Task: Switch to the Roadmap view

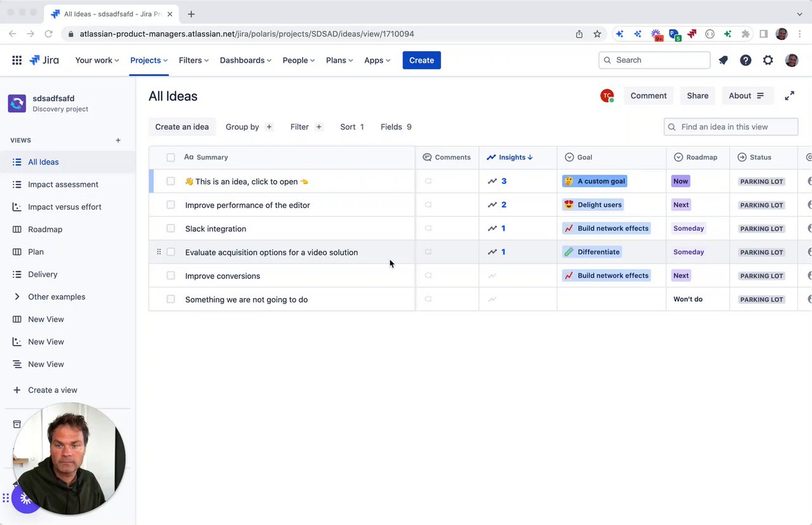Action: 45,230
